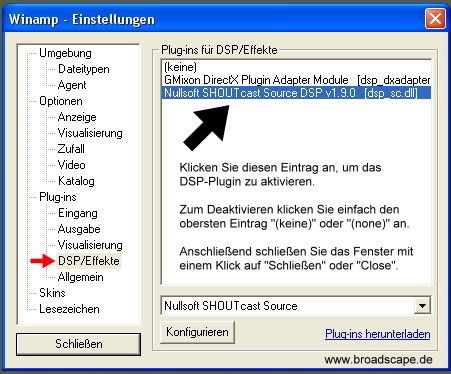Click the Konfigurieren button
This screenshot has width=451, height=374.
tap(197, 332)
